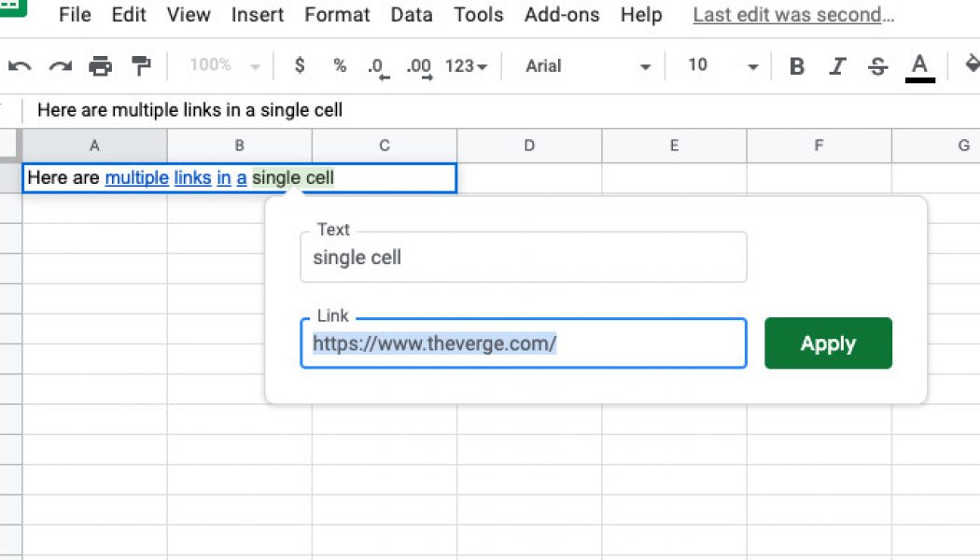Toggle bold formatting
Viewport: 980px width, 560px height.
pyautogui.click(x=796, y=65)
